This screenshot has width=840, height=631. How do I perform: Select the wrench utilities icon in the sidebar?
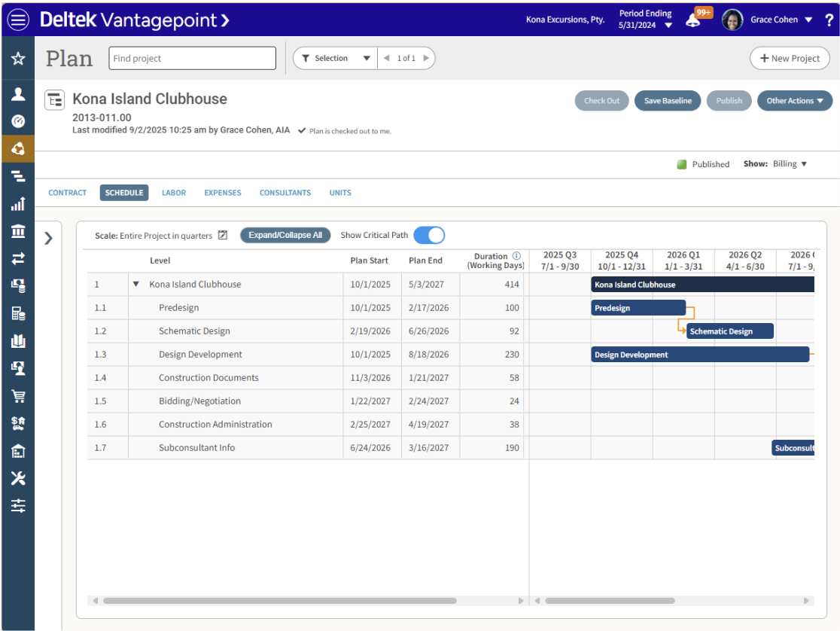(x=17, y=477)
